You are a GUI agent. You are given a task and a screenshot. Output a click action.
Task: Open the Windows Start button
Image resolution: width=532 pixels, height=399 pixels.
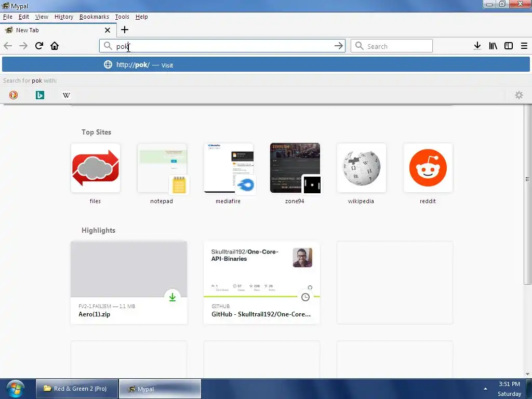[15, 389]
